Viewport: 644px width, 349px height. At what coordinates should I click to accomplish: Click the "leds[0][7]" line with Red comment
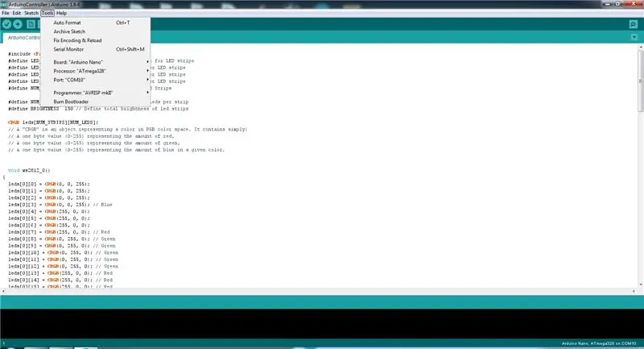click(x=59, y=232)
